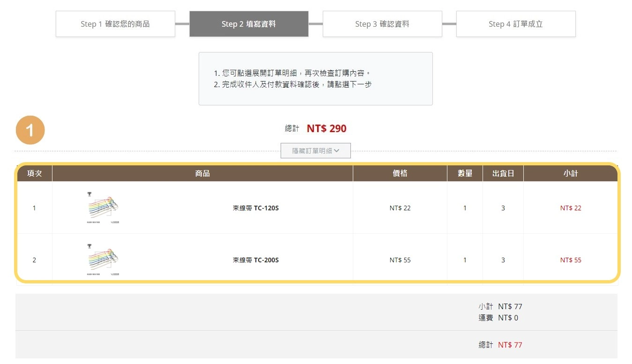Click the red NT$ 77 總計 at bottom

pos(510,345)
